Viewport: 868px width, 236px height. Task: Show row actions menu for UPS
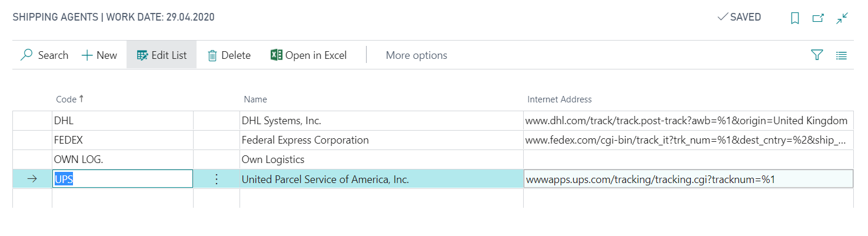216,180
